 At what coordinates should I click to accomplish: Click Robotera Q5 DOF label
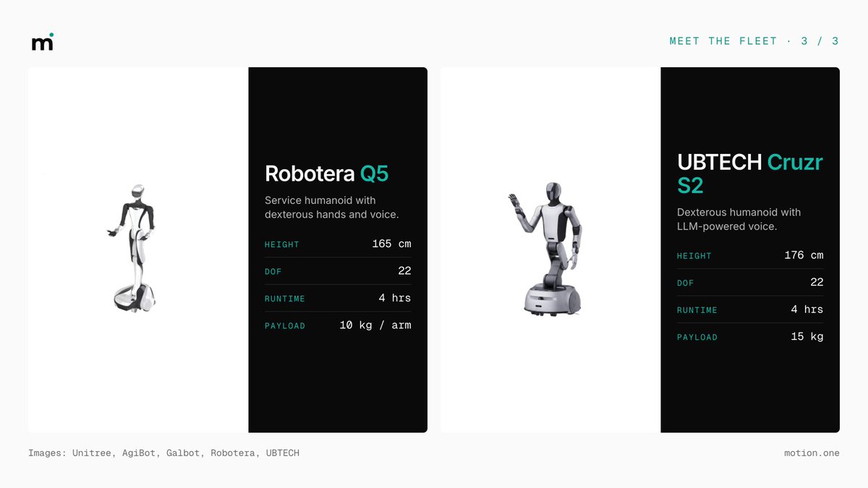(x=273, y=272)
